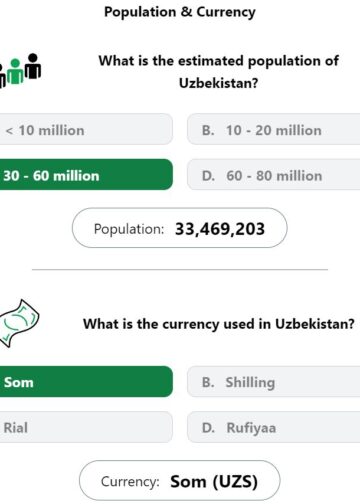Click the 'Population & Currency' heading
This screenshot has width=360, height=504.
click(x=180, y=12)
